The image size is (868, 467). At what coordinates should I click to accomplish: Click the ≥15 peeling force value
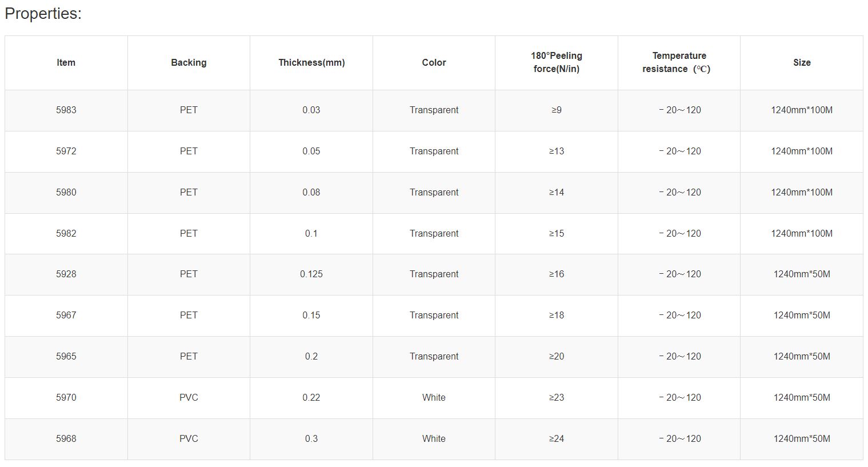click(x=557, y=234)
